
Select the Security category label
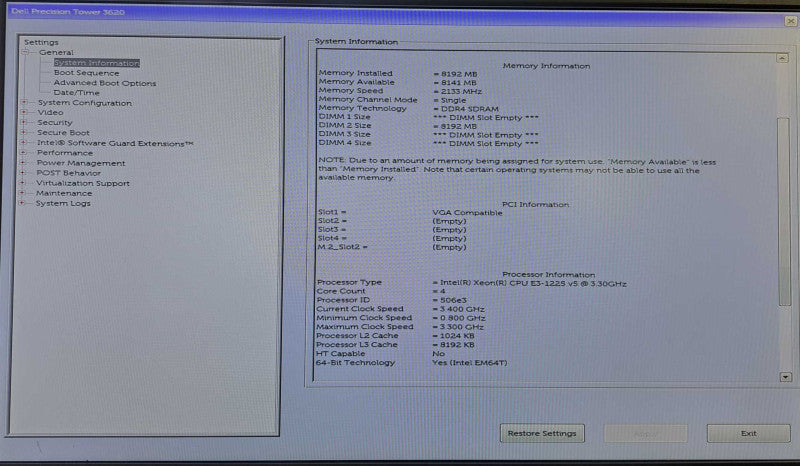tap(55, 122)
